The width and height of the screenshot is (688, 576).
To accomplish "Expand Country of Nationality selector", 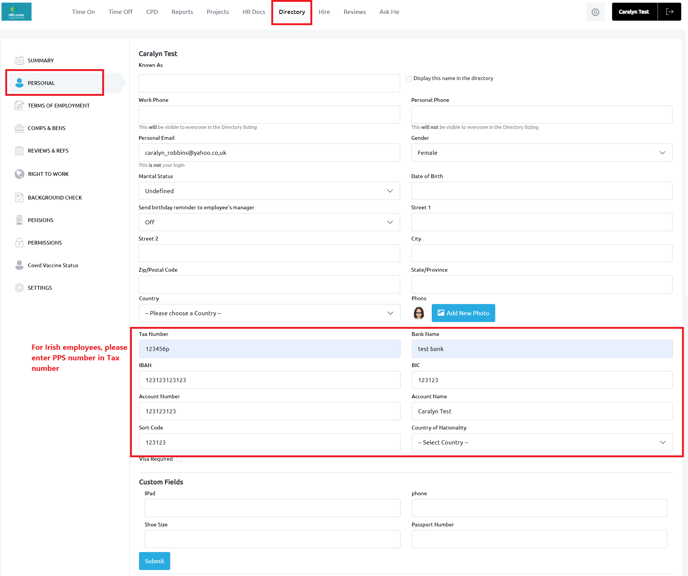I will point(541,442).
